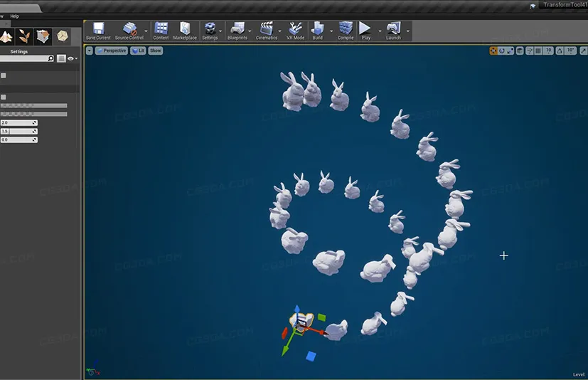The image size is (588, 380).
Task: Click the project icon beside TransformTool41
Action: (x=533, y=6)
